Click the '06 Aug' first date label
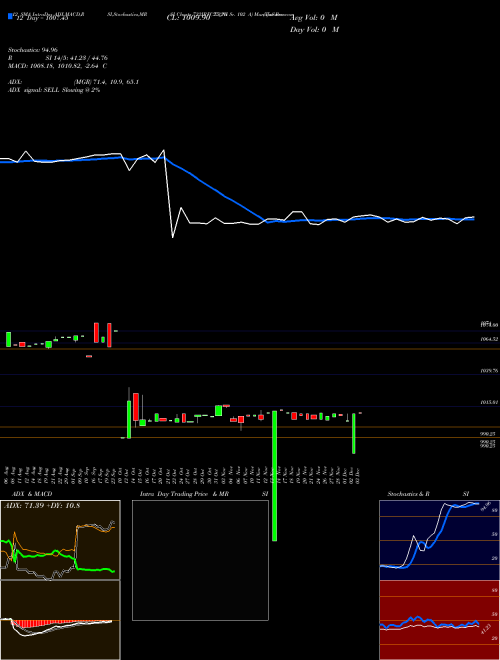Screen dimensions: 500x660 click(x=6, y=476)
